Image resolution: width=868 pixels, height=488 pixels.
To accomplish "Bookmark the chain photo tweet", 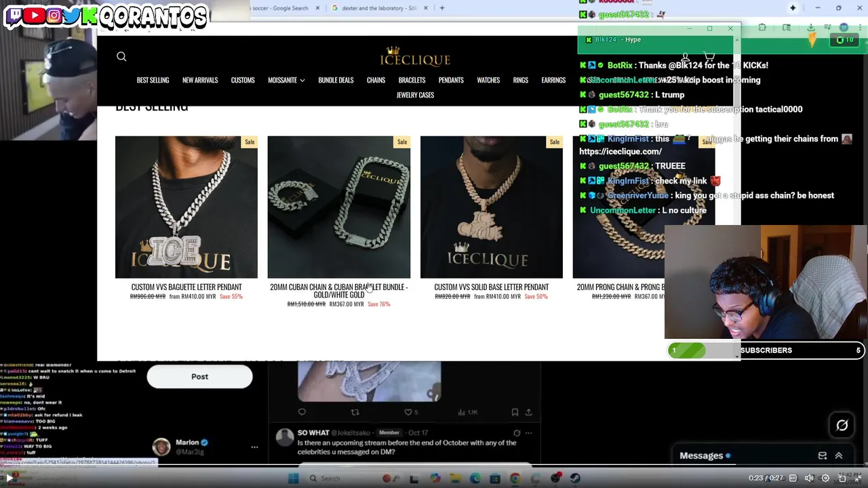I will [x=515, y=412].
